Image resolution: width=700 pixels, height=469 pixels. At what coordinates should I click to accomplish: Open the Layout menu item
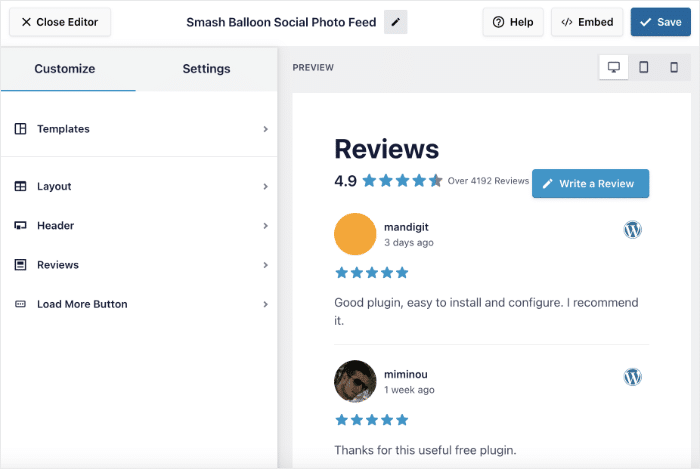click(x=139, y=186)
